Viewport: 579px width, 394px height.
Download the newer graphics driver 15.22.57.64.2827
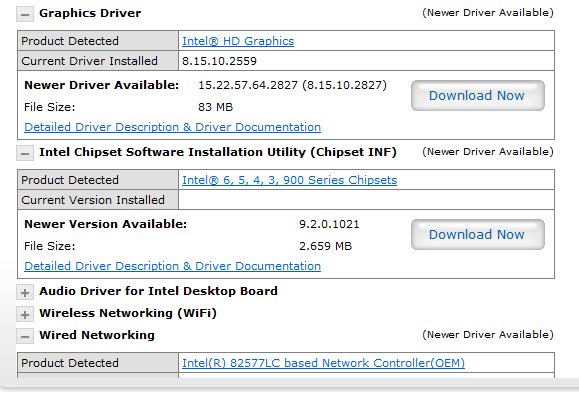pos(477,96)
